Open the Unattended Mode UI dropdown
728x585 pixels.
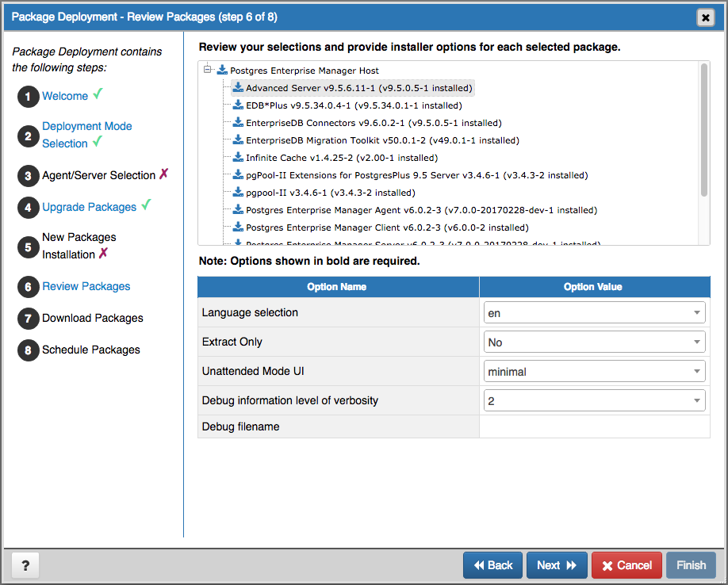594,371
